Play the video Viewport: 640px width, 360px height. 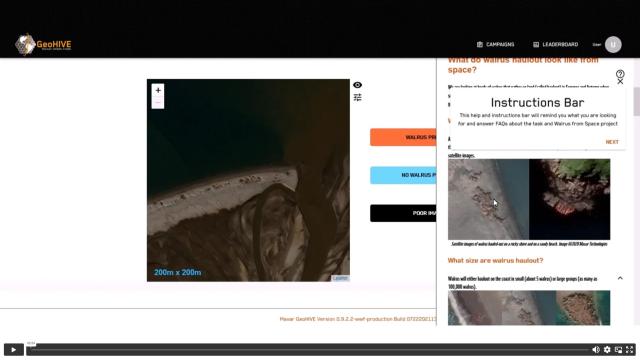point(13,350)
